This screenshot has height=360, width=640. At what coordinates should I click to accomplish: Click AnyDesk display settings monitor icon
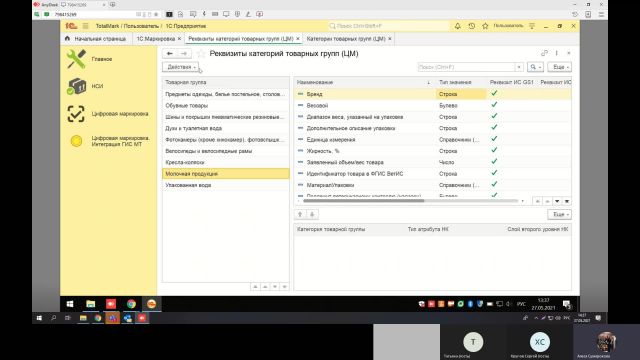226,14
